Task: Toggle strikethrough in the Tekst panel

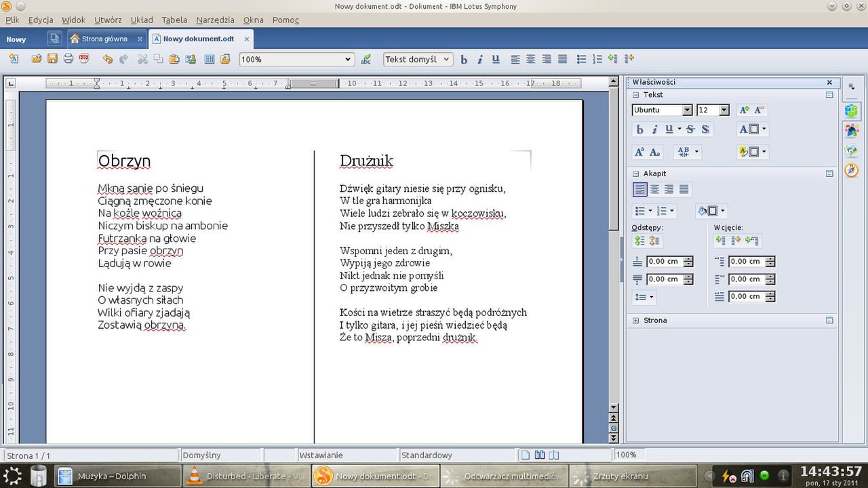Action: [x=690, y=129]
